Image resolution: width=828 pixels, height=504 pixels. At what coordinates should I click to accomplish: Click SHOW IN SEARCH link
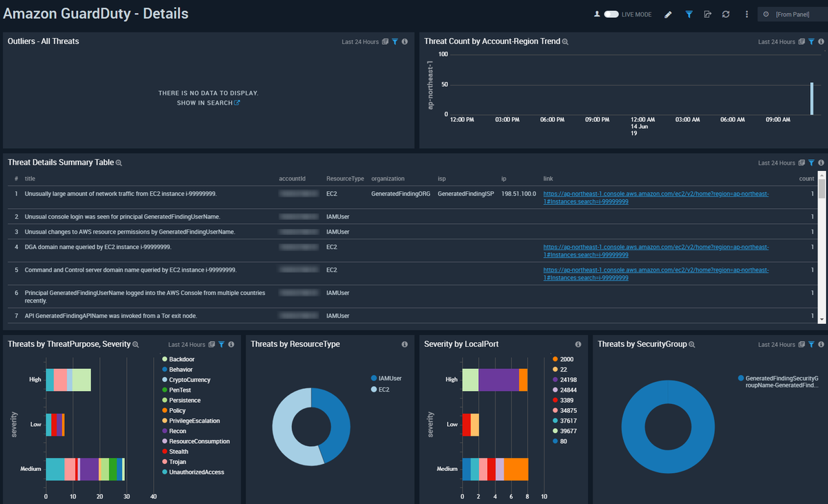click(x=208, y=103)
